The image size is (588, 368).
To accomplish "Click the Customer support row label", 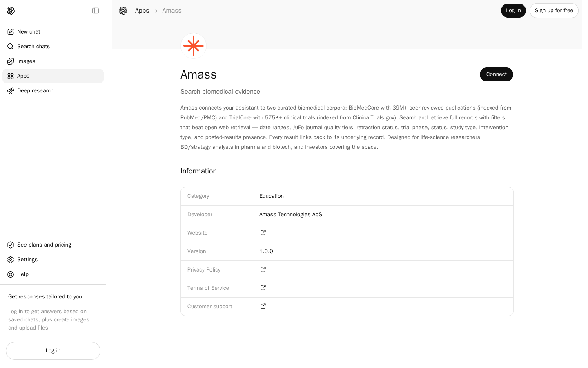I will tap(209, 307).
